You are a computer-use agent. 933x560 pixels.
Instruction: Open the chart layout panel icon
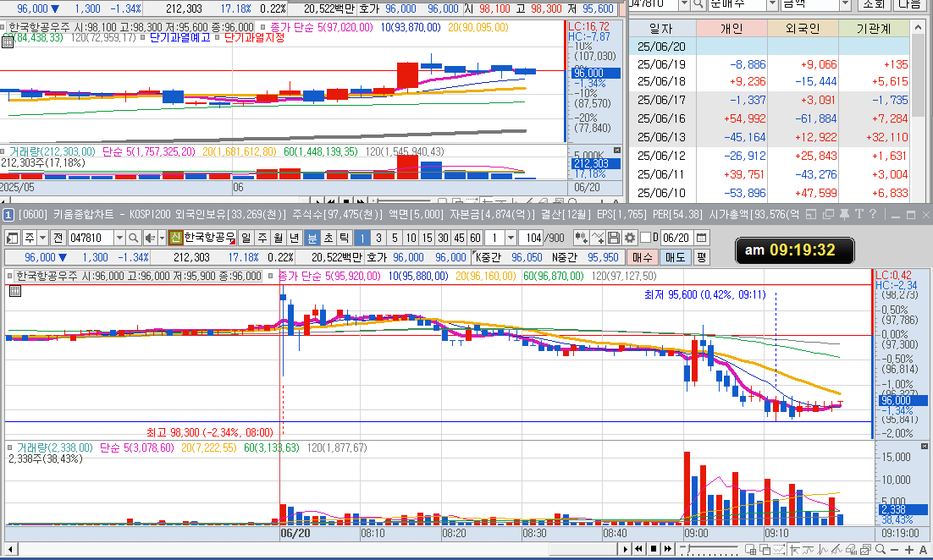pos(13,238)
